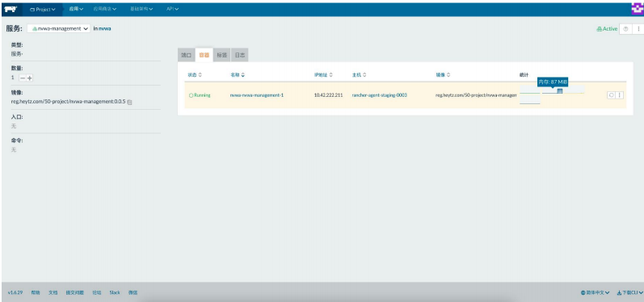Open the Slack footer link
Viewport: 644px width, 302px height.
pos(115,292)
